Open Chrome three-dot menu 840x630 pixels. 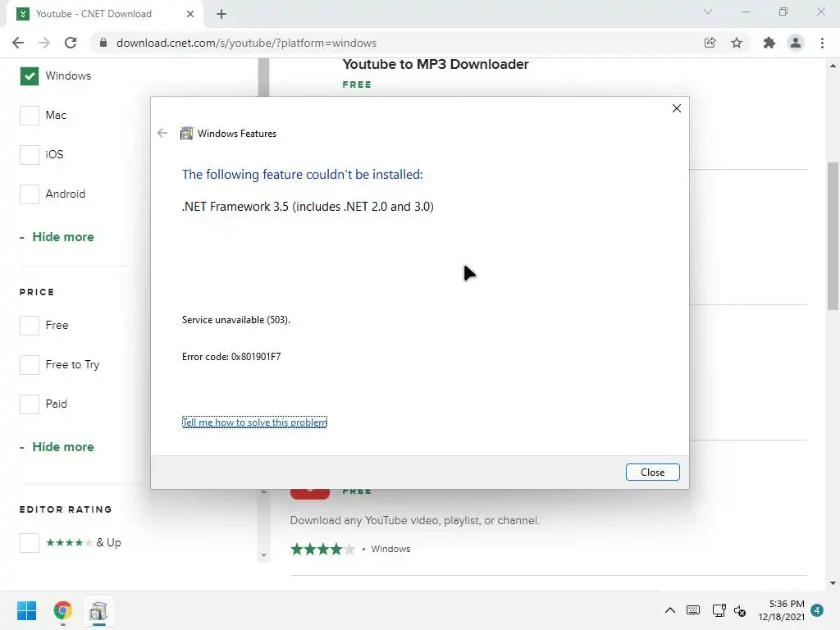pos(822,43)
